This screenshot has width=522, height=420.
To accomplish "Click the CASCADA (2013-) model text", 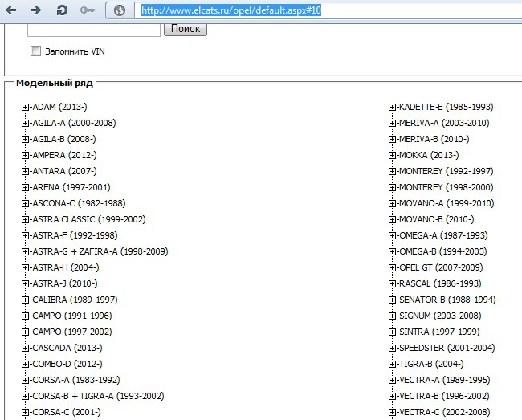I will 67,348.
